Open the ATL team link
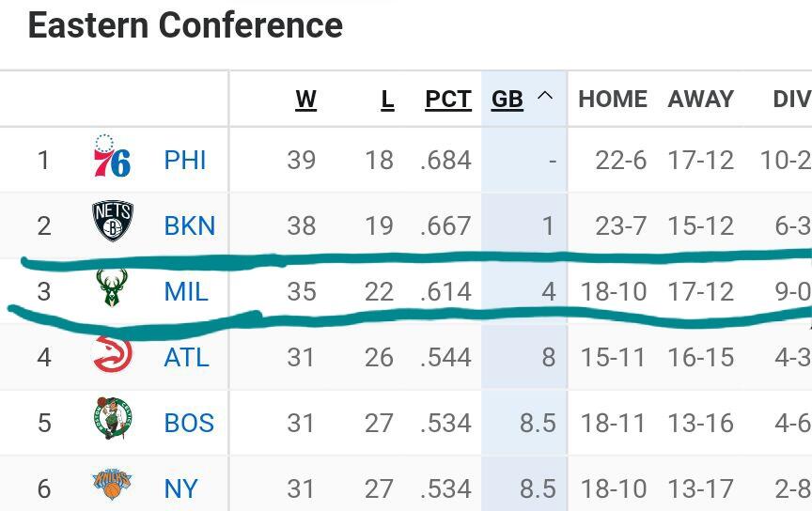Image resolution: width=812 pixels, height=511 pixels. (186, 357)
